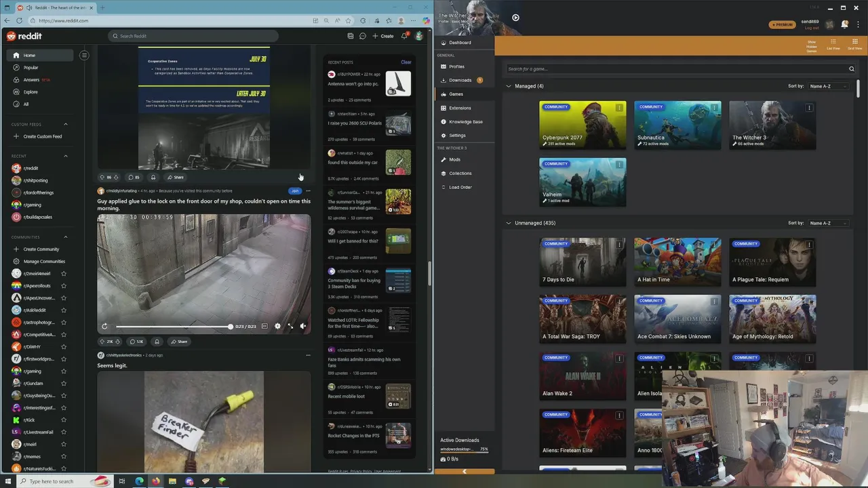Open video settings gear on the glue post
868x488 pixels.
click(x=277, y=326)
